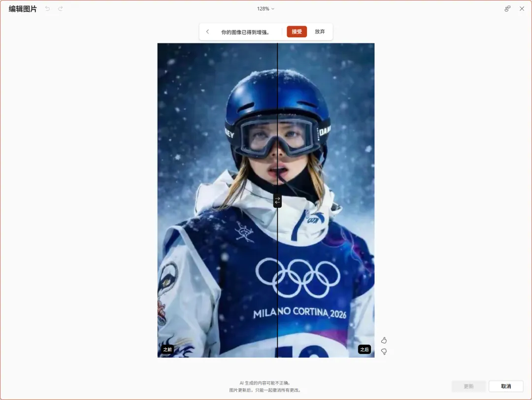Screen dimensions: 532x400
Task: Click the 之后 label on image
Action: point(365,349)
